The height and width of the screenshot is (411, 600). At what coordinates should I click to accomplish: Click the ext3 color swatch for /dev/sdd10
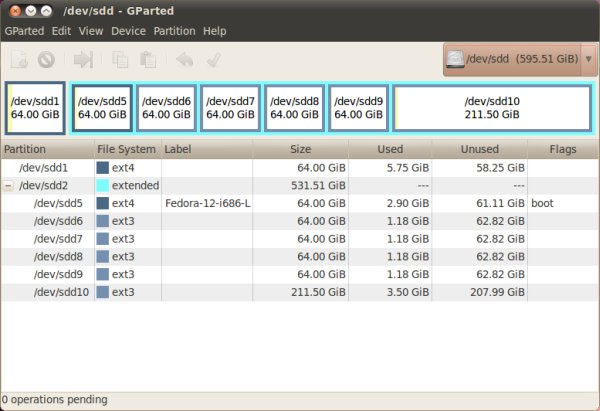[x=103, y=292]
